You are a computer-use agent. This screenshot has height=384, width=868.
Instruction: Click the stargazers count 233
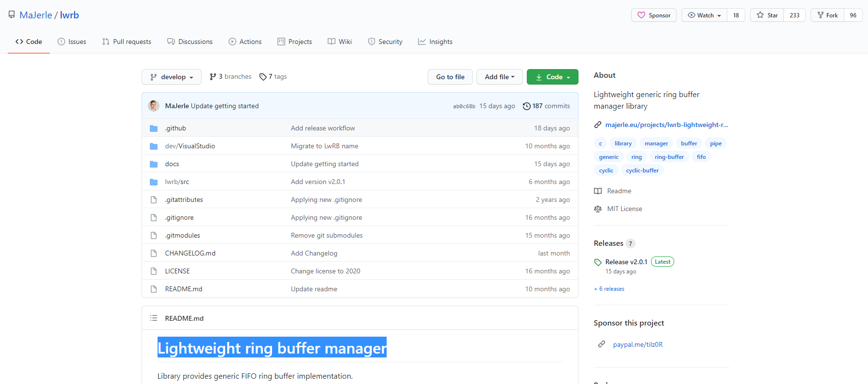(795, 15)
